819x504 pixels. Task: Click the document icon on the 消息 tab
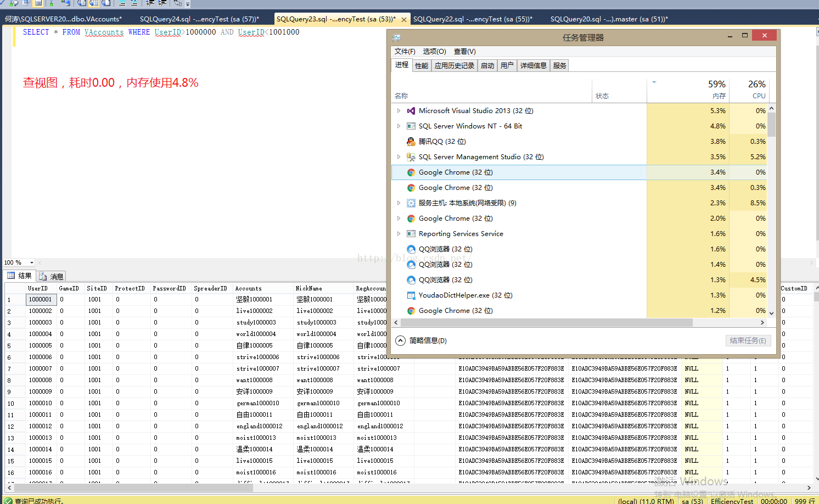tap(43, 276)
